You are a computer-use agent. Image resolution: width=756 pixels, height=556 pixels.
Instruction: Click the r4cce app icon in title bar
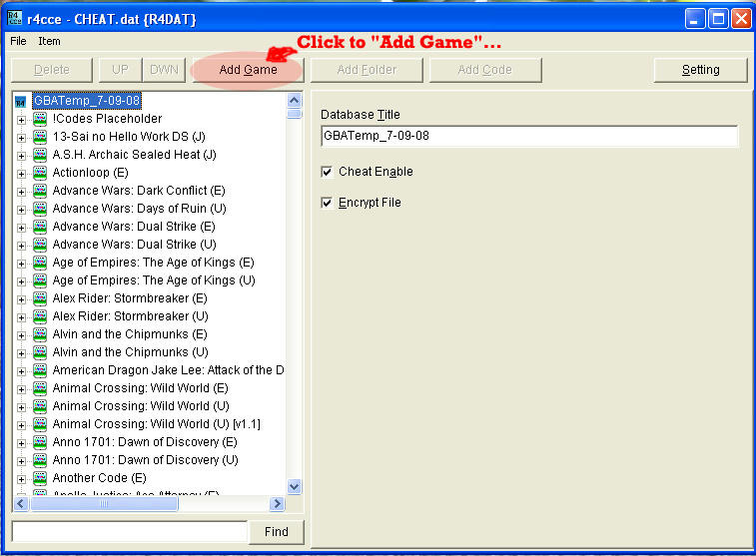point(14,18)
